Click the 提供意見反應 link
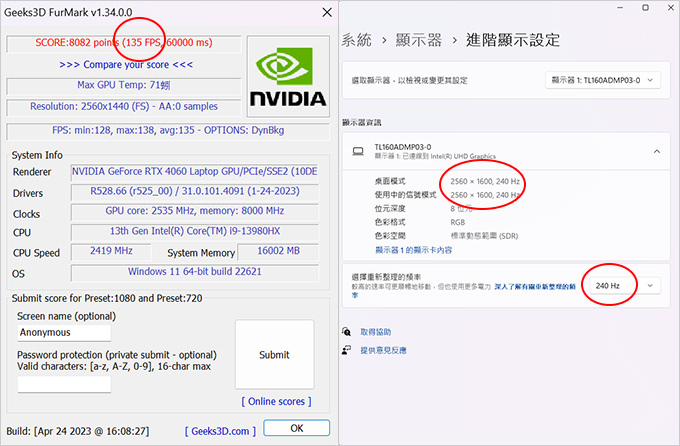 coord(383,350)
